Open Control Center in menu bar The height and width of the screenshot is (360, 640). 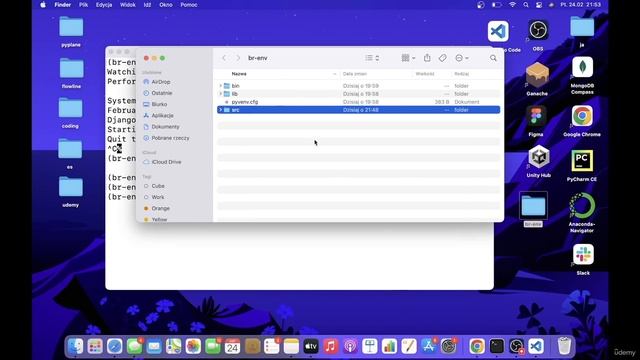click(539, 5)
